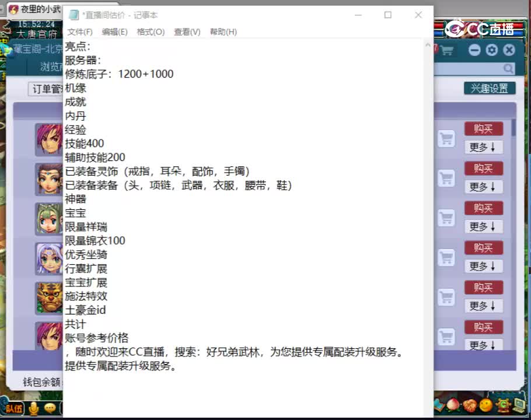Open the yellow chat bubble icon
Screen dimensions: 531x420
coord(50,408)
